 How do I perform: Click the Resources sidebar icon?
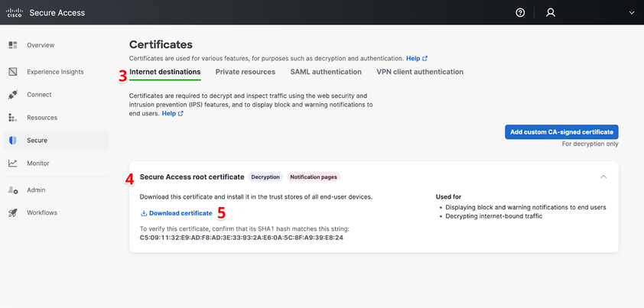click(x=13, y=118)
